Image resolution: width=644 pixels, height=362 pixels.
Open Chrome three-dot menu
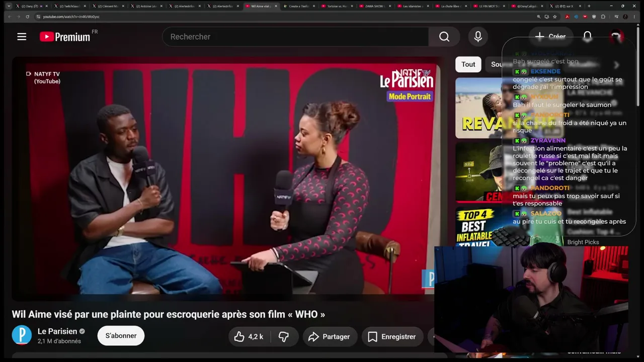point(635,17)
